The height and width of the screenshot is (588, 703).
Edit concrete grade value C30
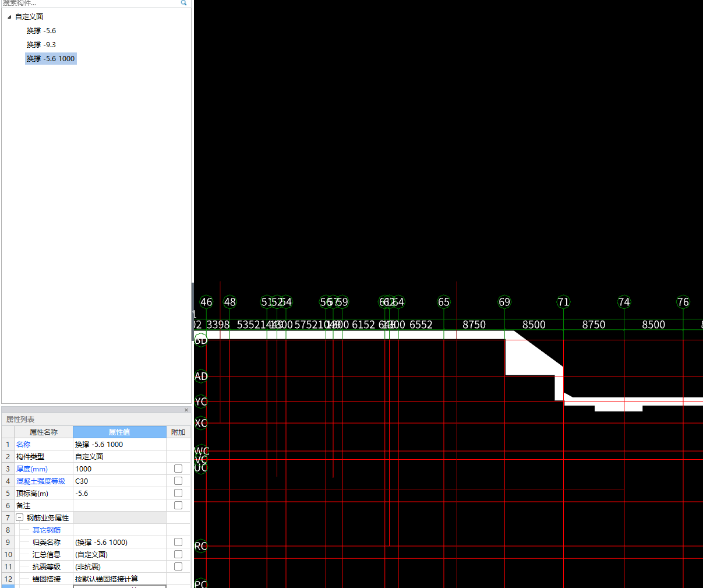[119, 481]
